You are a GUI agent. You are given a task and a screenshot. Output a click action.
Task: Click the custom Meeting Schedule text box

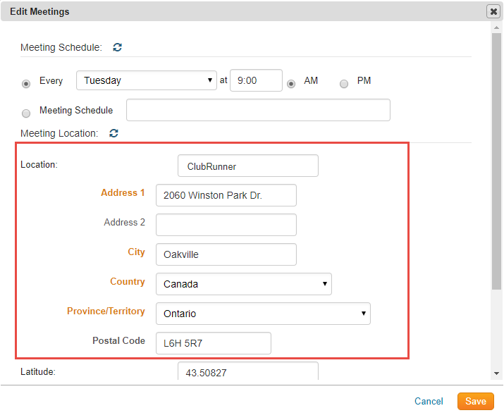pyautogui.click(x=257, y=110)
